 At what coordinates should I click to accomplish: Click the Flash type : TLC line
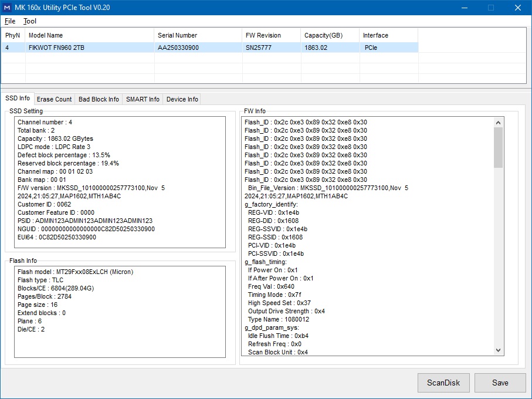[40, 280]
